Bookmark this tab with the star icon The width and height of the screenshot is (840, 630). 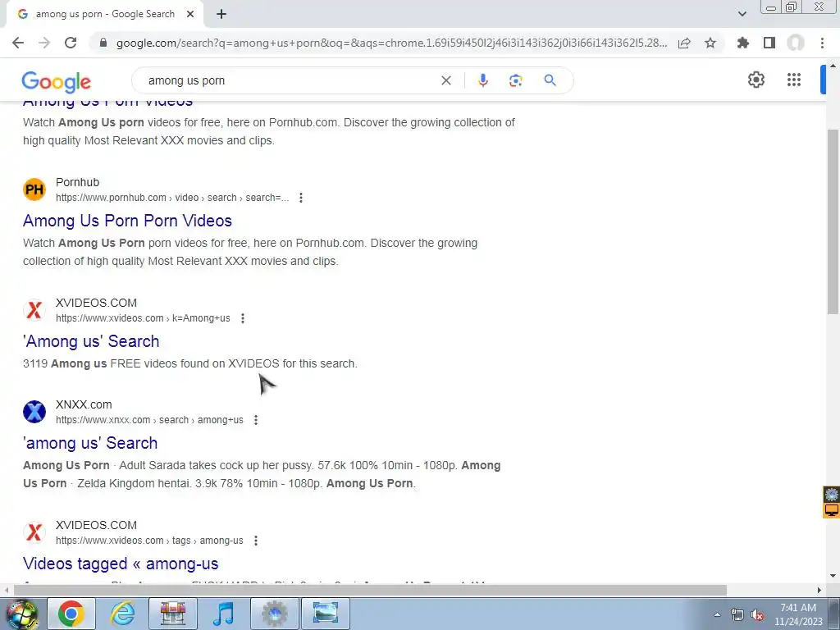(710, 43)
